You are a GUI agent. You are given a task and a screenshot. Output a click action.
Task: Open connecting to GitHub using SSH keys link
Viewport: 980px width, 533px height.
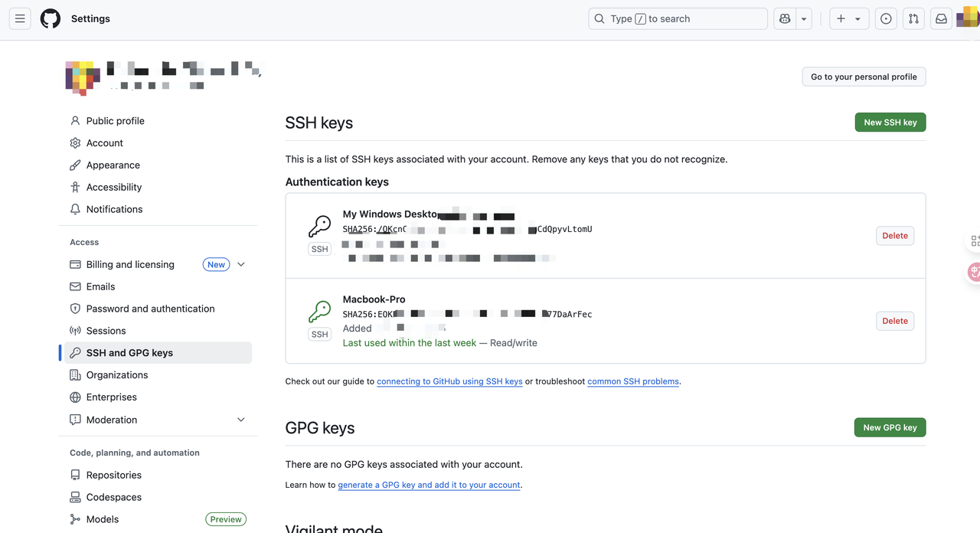click(x=449, y=381)
